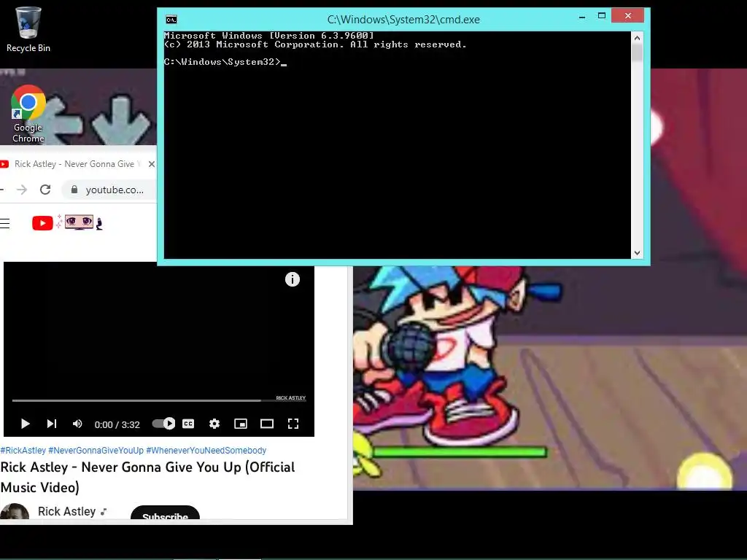
Task: Open the Google Chrome desktop shortcut
Action: tap(28, 114)
